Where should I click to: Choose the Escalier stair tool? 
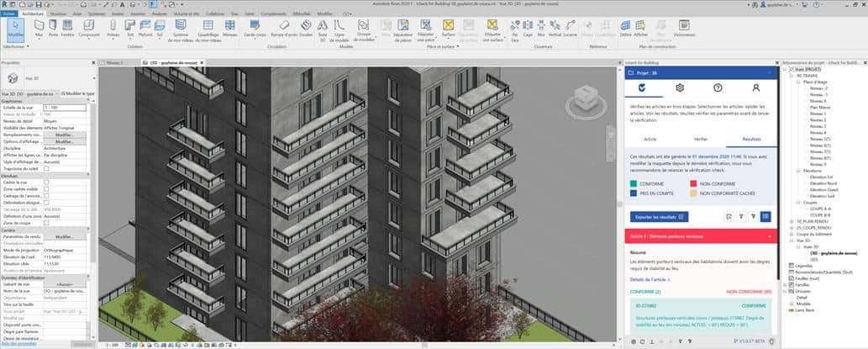[x=306, y=29]
